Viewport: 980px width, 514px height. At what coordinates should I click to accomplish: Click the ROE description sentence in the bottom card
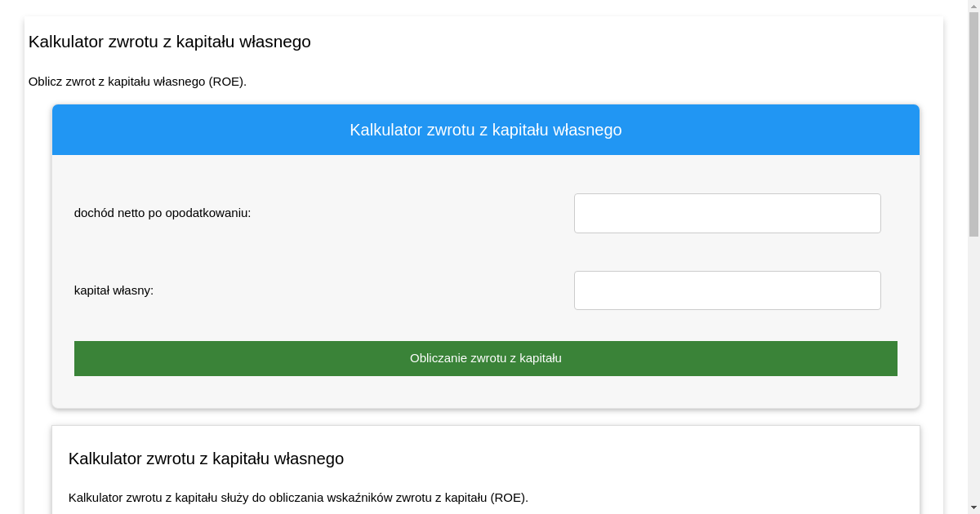299,496
